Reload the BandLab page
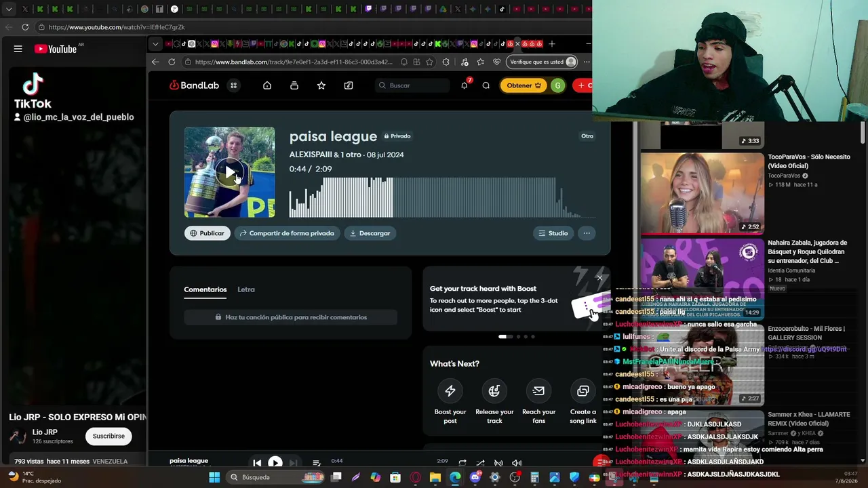Screen dimensions: 868x488 click(x=172, y=62)
